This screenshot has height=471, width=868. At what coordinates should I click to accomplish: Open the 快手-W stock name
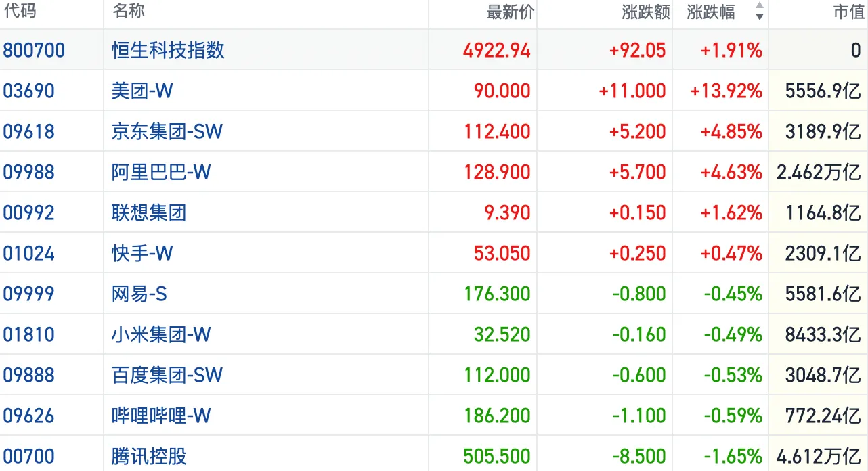[142, 253]
